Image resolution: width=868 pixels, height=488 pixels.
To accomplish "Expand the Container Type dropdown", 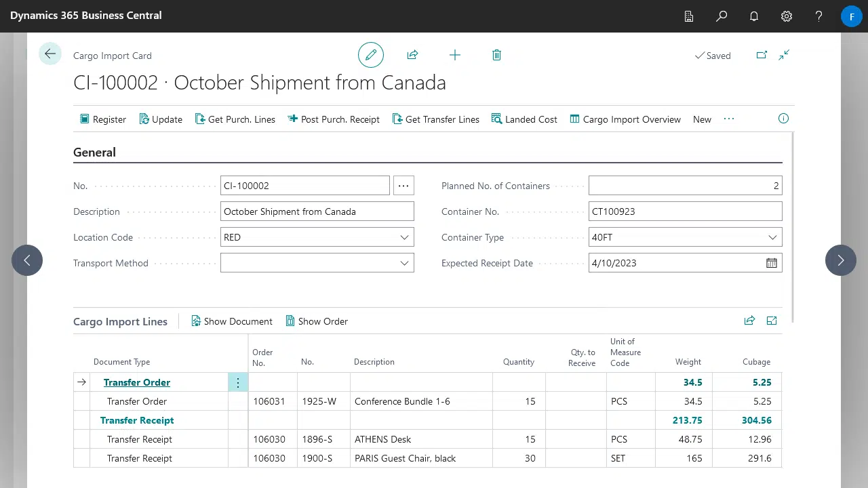I will click(x=772, y=237).
